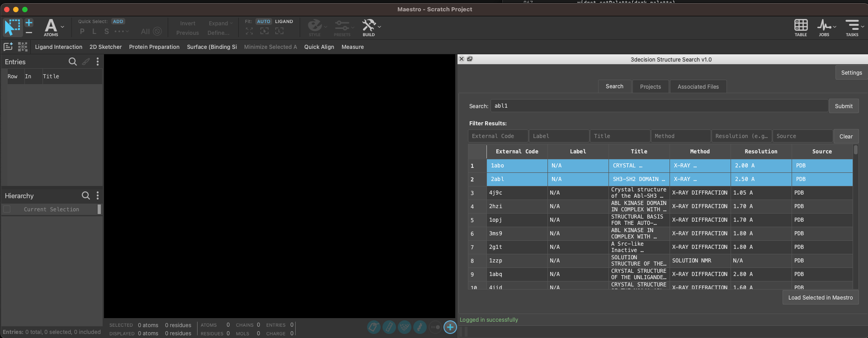
Task: Click the fit-to-ligand bracket icon
Action: click(x=279, y=31)
